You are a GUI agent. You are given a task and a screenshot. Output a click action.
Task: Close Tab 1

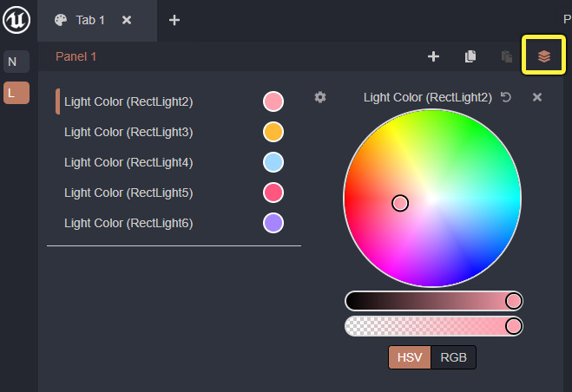127,20
